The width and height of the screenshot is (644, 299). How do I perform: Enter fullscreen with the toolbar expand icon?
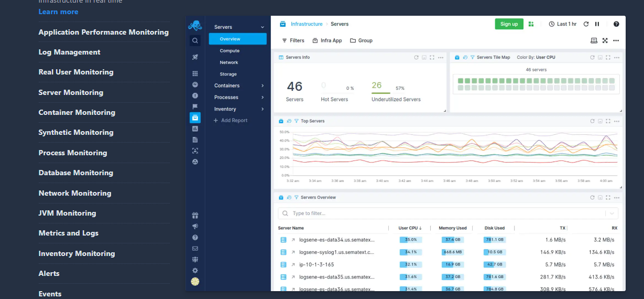[605, 40]
